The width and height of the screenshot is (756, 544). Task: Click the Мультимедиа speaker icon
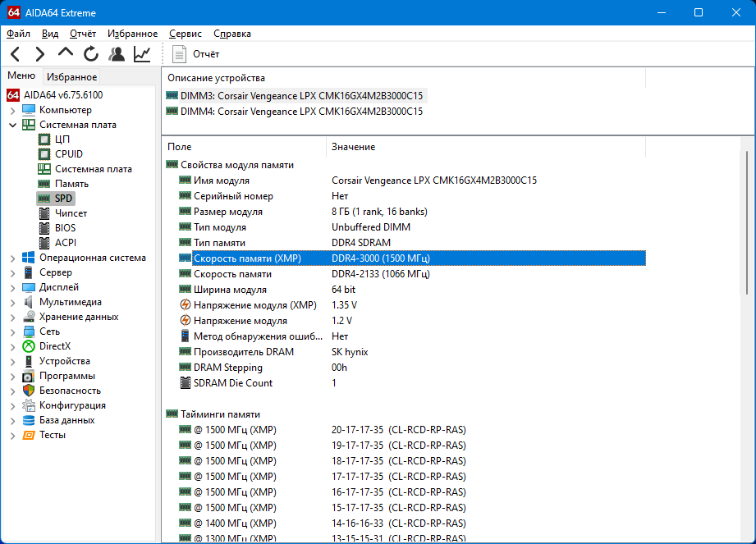(29, 302)
